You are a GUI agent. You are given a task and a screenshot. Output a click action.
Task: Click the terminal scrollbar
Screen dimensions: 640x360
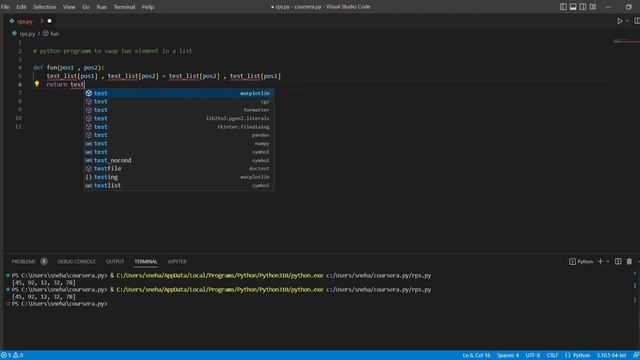click(635, 300)
